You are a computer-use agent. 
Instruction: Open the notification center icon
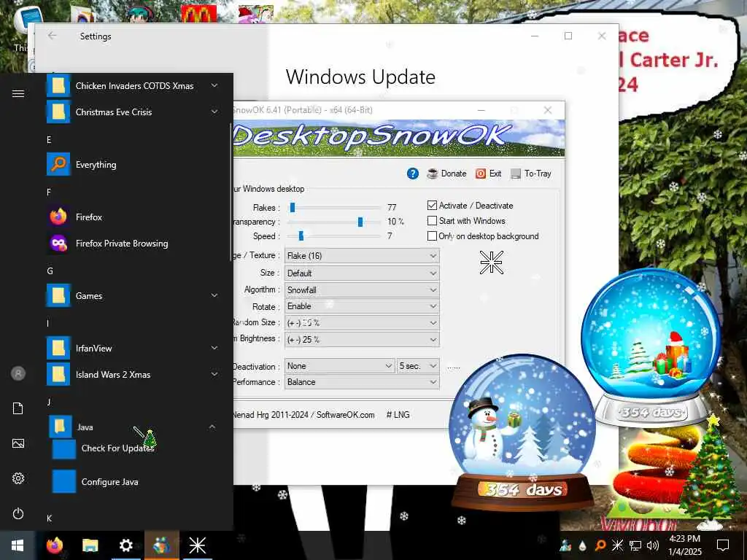[x=723, y=545]
